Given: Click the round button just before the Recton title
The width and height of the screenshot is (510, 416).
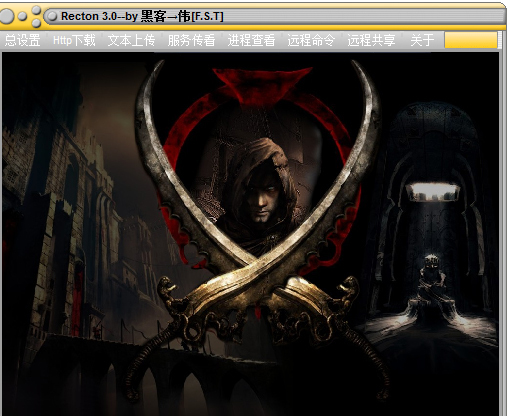Looking at the screenshot, I should tap(51, 16).
